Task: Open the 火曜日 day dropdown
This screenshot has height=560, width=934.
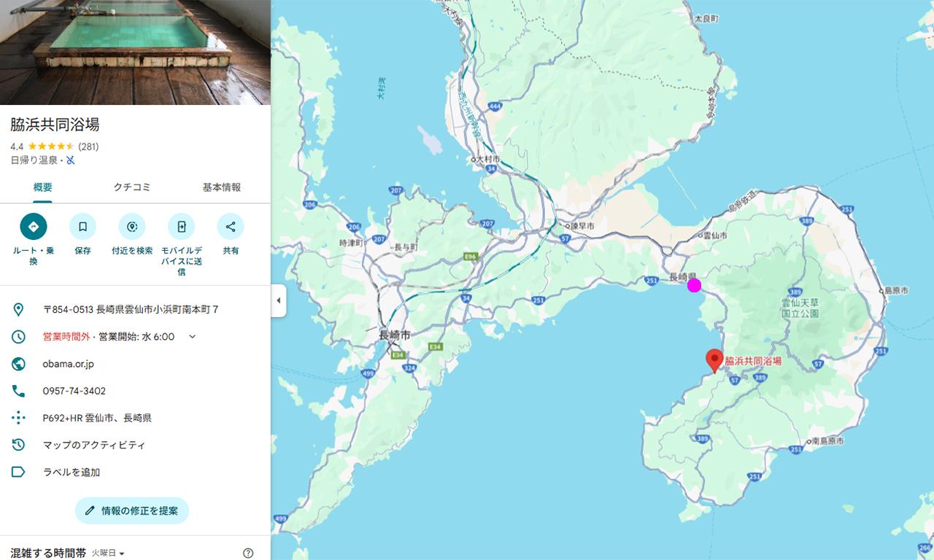Action: coord(108,553)
